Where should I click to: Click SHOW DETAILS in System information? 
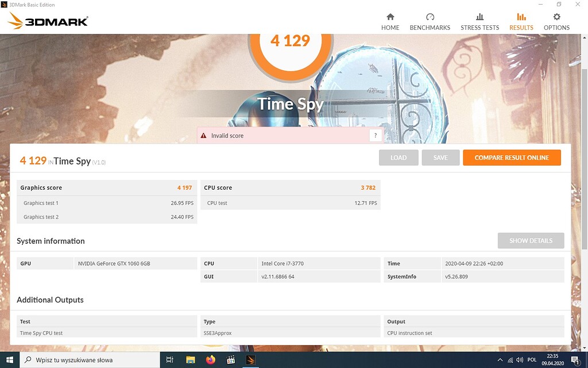coord(531,241)
